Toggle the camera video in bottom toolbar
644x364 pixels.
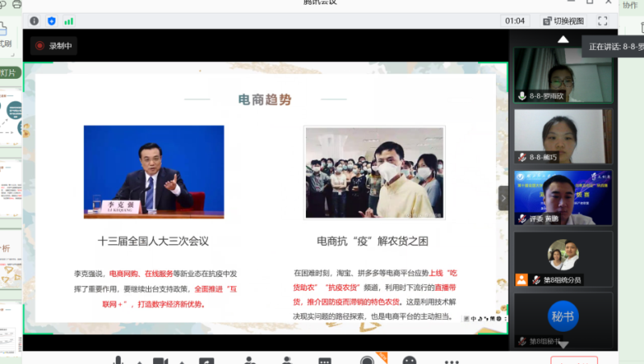[159, 360]
